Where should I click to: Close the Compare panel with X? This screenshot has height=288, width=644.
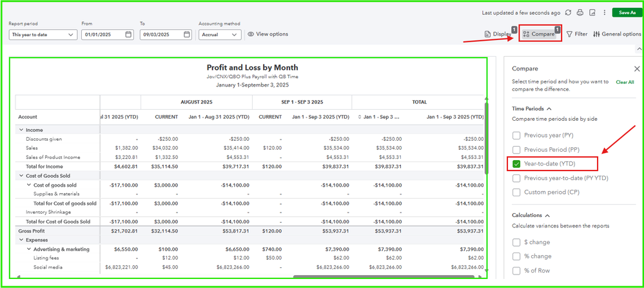click(637, 68)
